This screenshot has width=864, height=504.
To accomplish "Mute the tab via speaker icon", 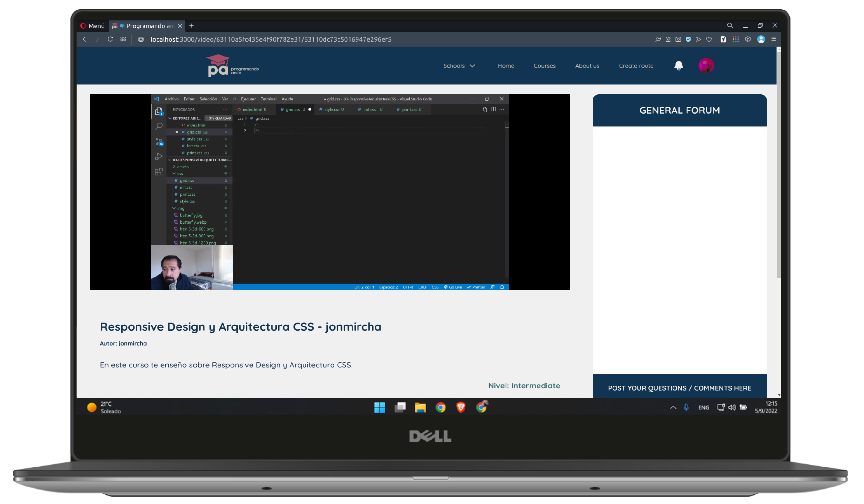I will pyautogui.click(x=122, y=26).
